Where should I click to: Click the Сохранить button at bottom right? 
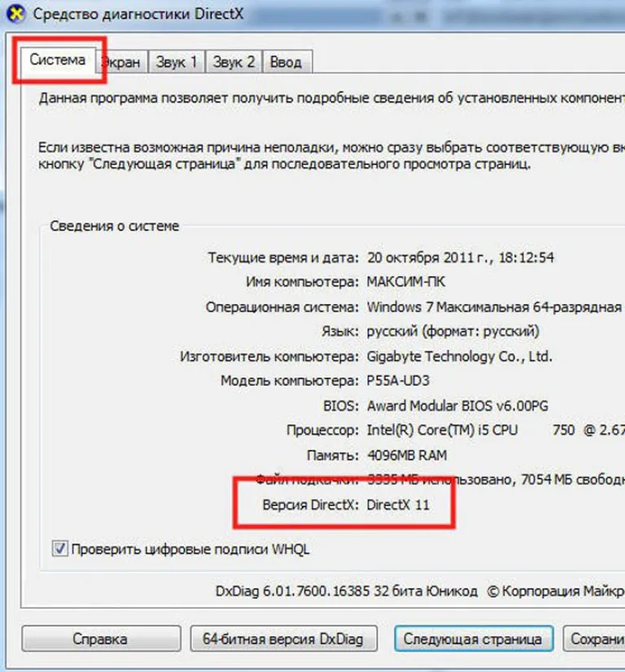[x=594, y=639]
